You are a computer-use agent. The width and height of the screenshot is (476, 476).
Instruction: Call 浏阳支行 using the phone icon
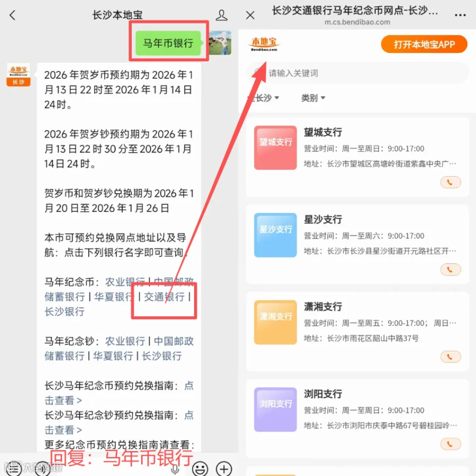451,444
